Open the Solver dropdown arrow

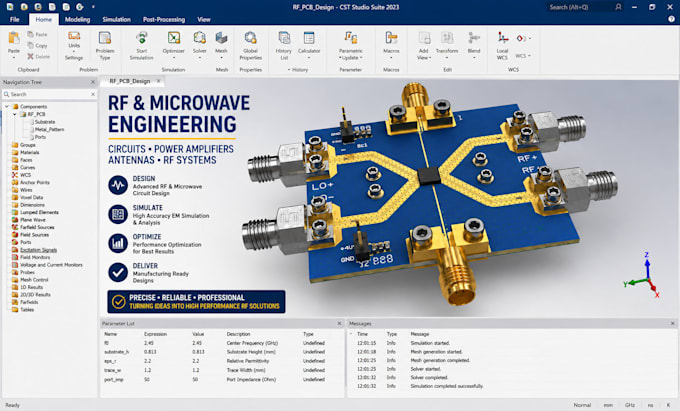[199, 58]
